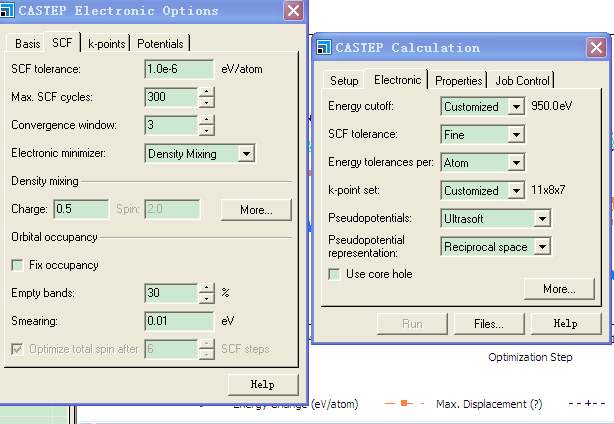The height and width of the screenshot is (424, 614).
Task: Click the Files... button
Action: tap(489, 324)
